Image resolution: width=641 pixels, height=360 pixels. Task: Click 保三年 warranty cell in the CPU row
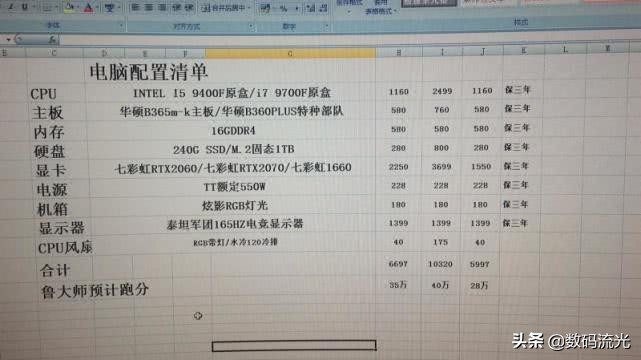point(518,89)
